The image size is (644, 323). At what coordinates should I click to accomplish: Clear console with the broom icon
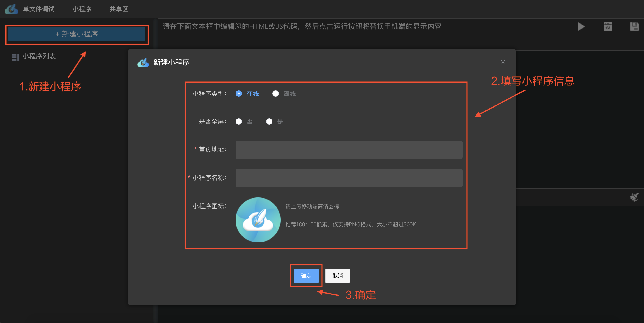pos(634,197)
